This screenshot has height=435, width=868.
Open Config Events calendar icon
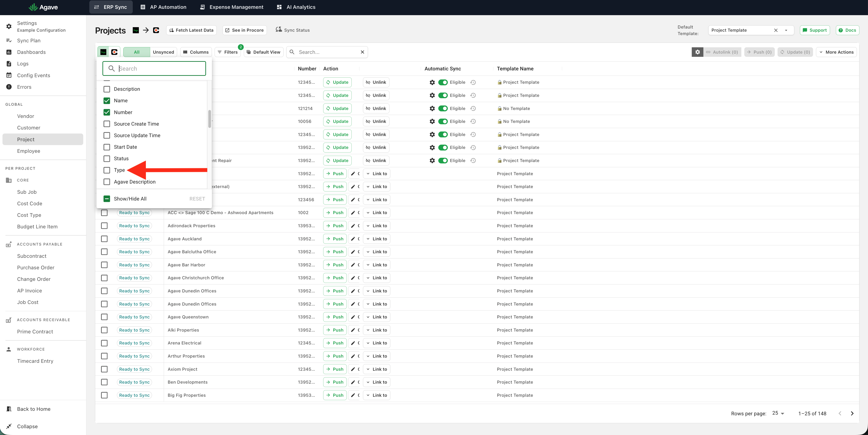[9, 75]
